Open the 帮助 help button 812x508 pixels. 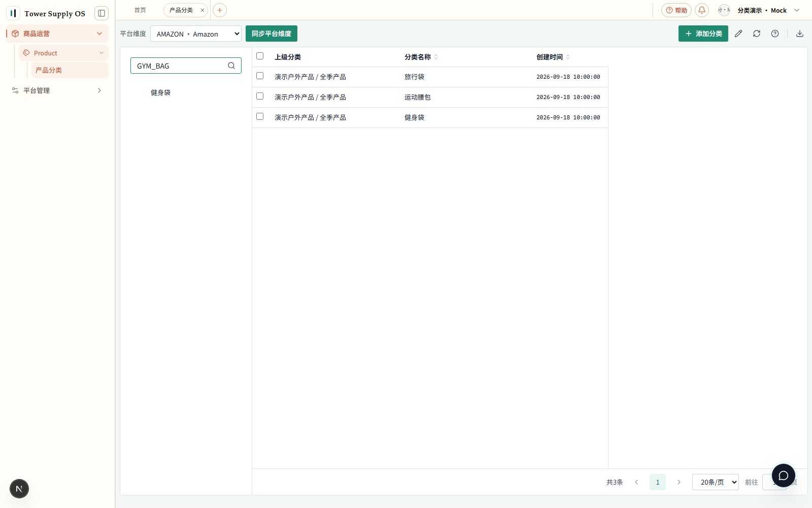click(x=676, y=10)
